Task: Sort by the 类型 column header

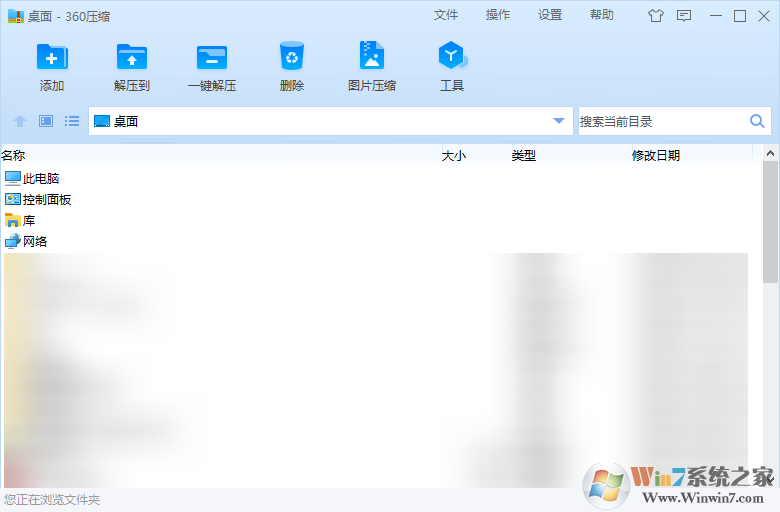Action: pyautogui.click(x=524, y=156)
